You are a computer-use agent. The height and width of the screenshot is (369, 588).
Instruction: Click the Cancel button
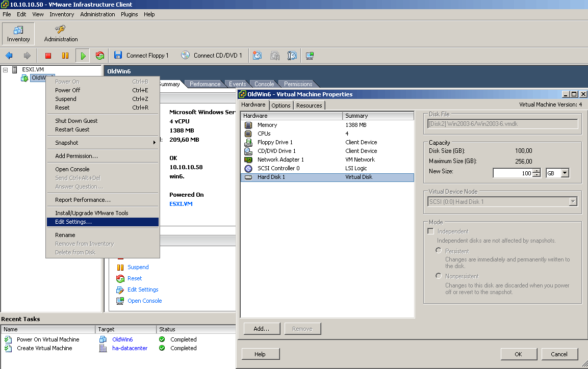[x=559, y=354]
